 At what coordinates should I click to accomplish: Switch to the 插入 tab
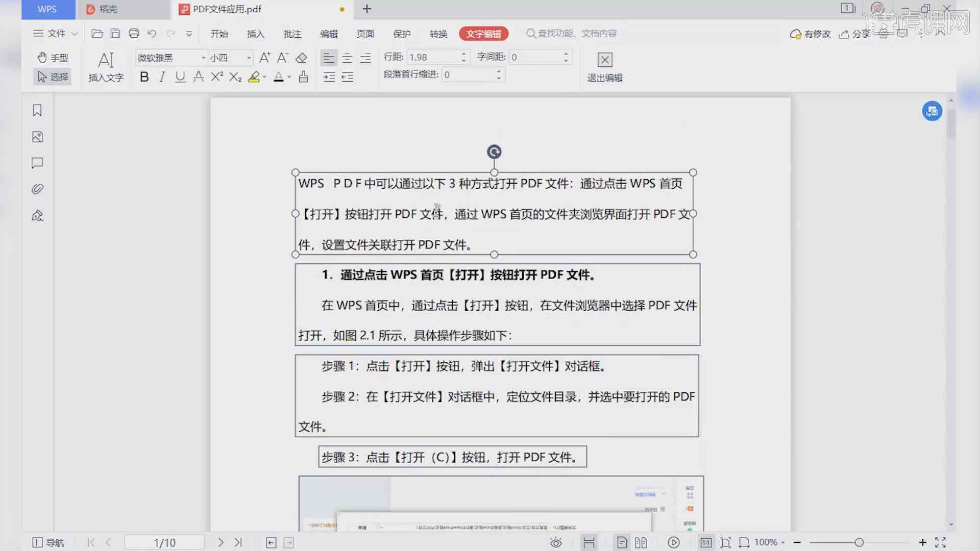click(256, 34)
